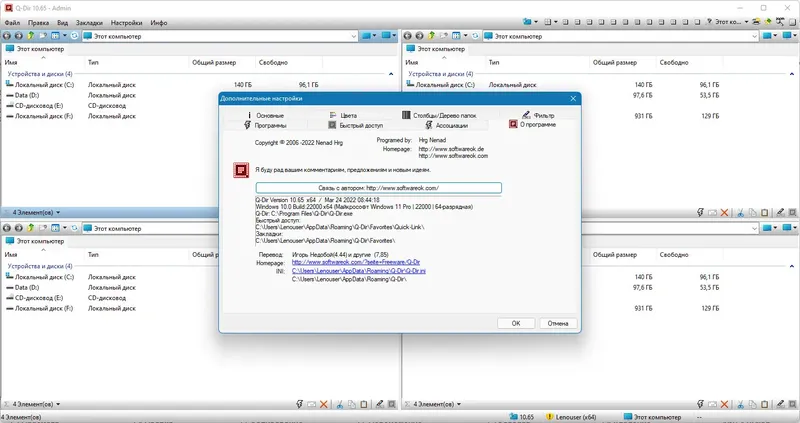Switch to the Программы tab
Image resolution: width=800 pixels, height=423 pixels.
[x=265, y=125]
